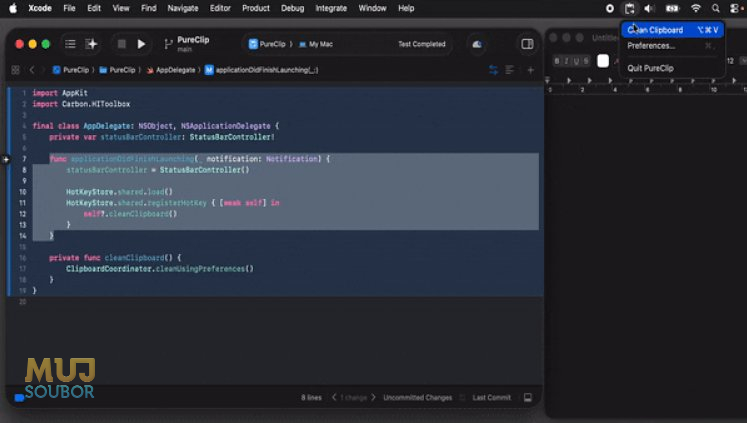Toggle the debug area at bottom right

click(527, 397)
